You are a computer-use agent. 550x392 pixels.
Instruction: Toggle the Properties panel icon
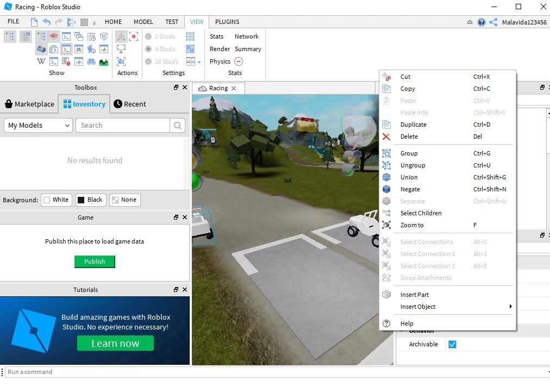point(26,36)
